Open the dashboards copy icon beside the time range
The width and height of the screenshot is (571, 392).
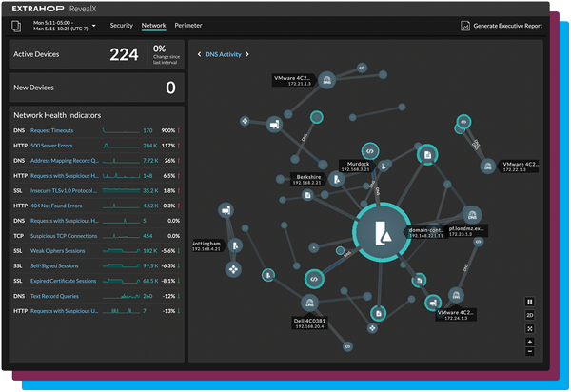click(16, 26)
